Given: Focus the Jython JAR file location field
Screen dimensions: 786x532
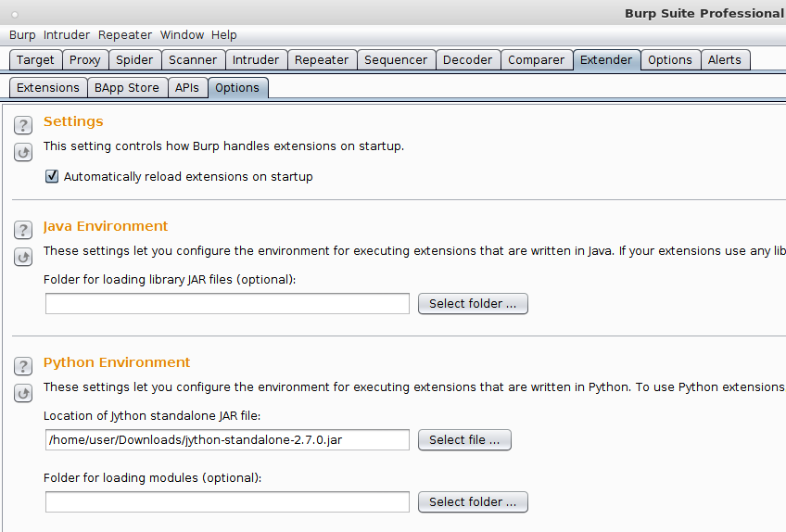Looking at the screenshot, I should [x=228, y=440].
